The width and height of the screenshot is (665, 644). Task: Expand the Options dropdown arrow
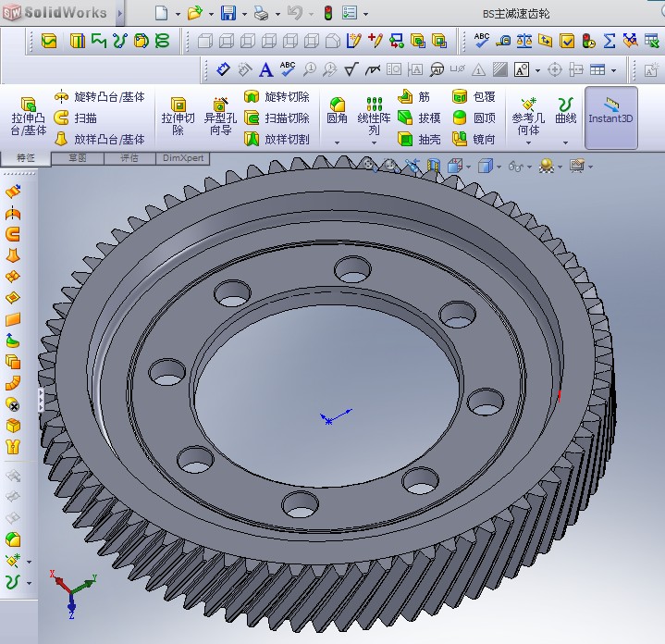point(365,15)
